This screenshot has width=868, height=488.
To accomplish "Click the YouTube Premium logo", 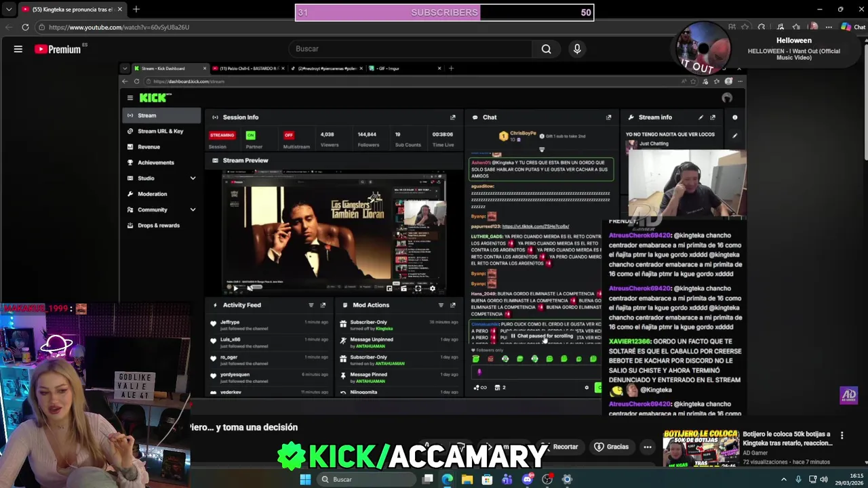I will click(58, 49).
